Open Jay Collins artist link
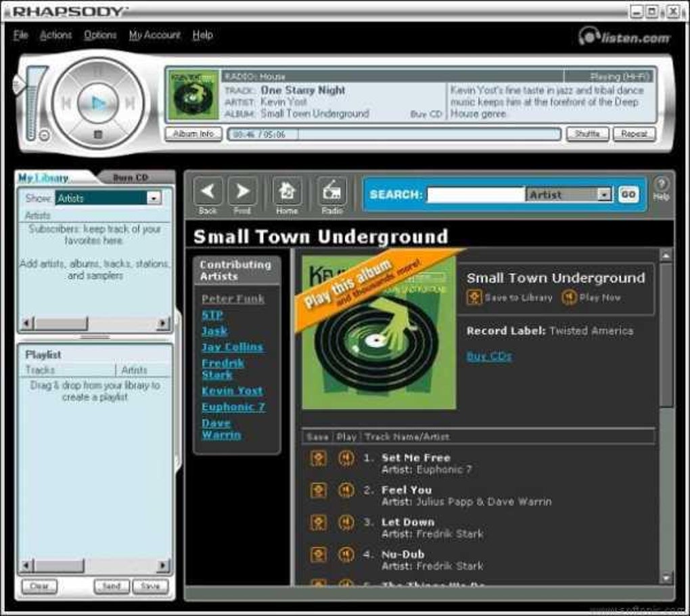690x616 pixels. click(232, 347)
